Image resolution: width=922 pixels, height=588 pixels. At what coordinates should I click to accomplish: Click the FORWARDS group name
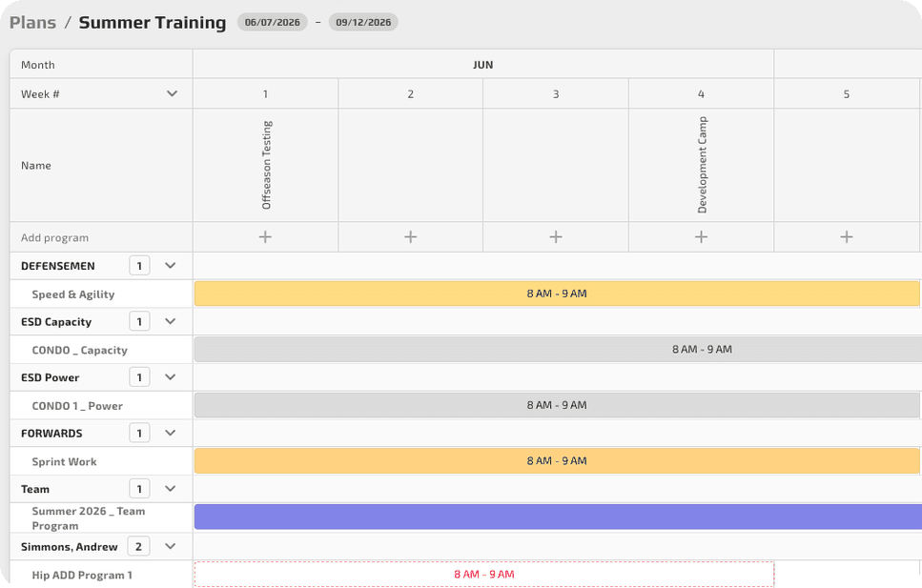[x=51, y=434]
